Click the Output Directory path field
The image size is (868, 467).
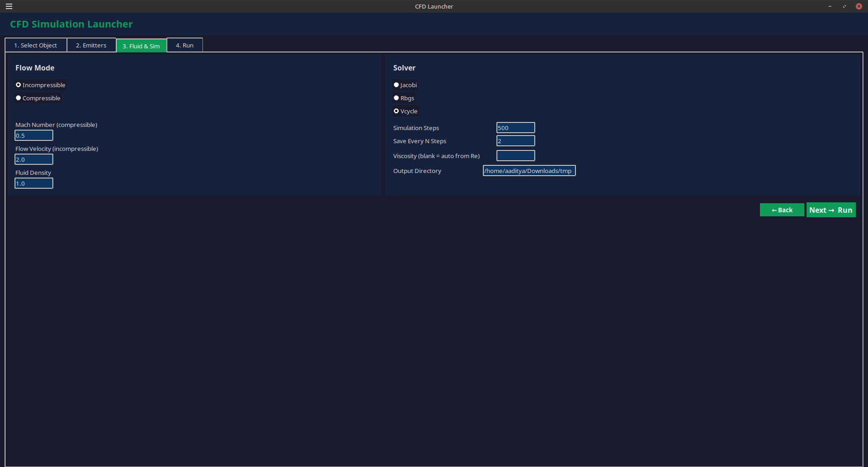[x=529, y=171]
